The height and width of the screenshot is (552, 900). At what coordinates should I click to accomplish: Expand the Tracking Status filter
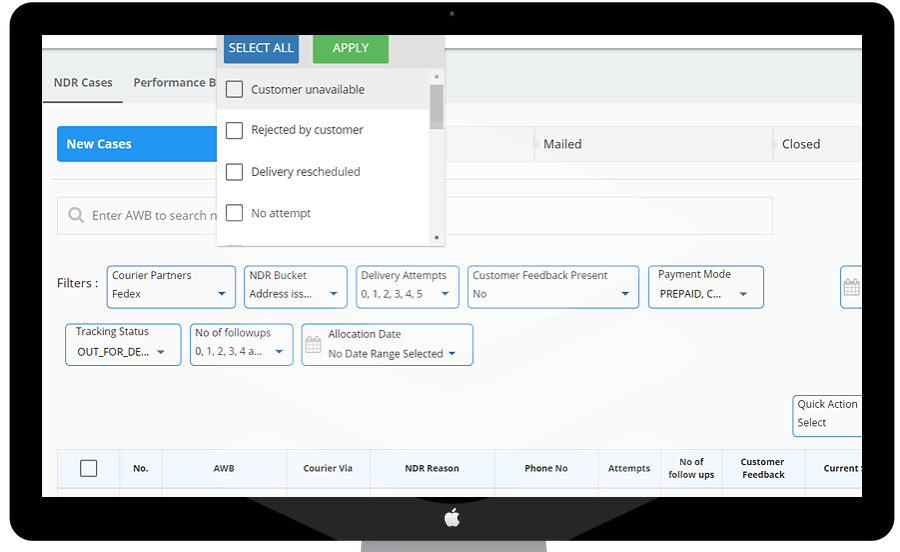point(123,344)
